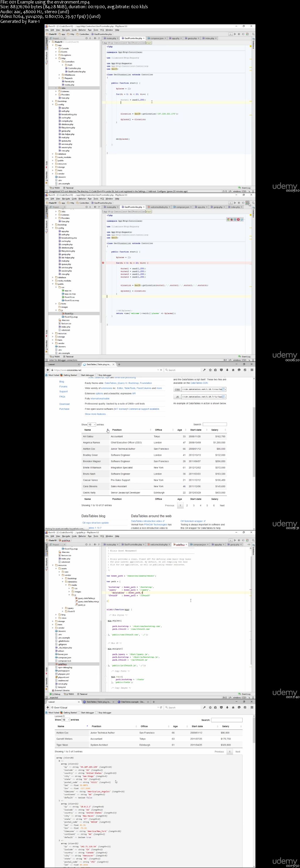Click home icon in l5win10.local Firefox window

tap(233, 707)
